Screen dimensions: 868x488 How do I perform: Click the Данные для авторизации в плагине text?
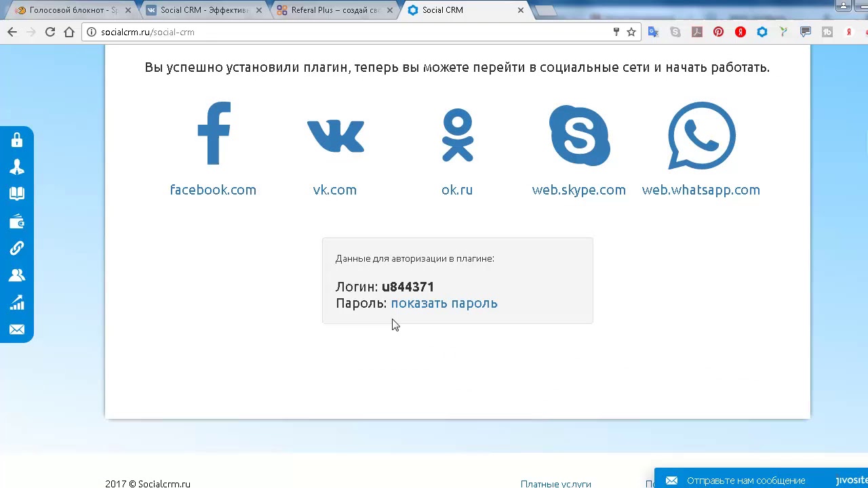pyautogui.click(x=415, y=258)
